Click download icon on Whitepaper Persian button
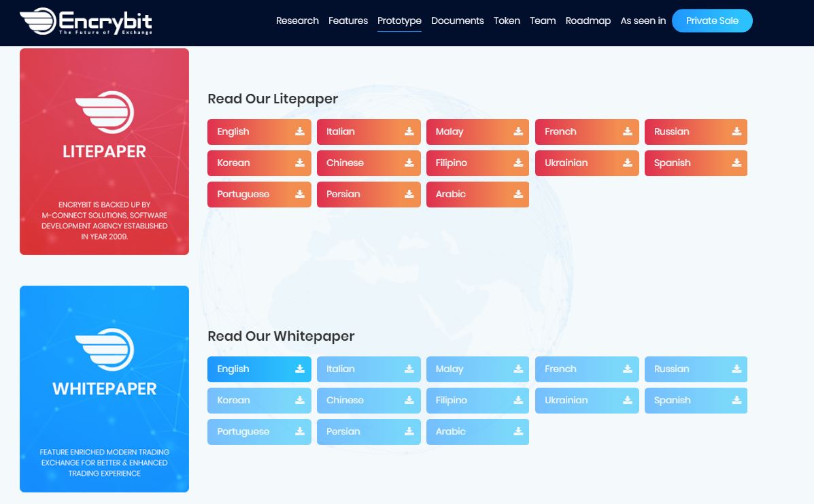This screenshot has width=814, height=504. (409, 431)
